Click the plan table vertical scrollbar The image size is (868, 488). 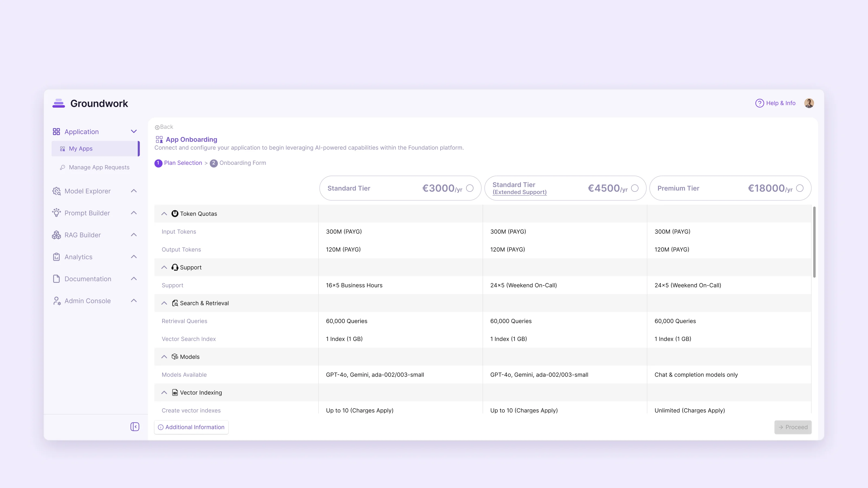click(x=814, y=242)
